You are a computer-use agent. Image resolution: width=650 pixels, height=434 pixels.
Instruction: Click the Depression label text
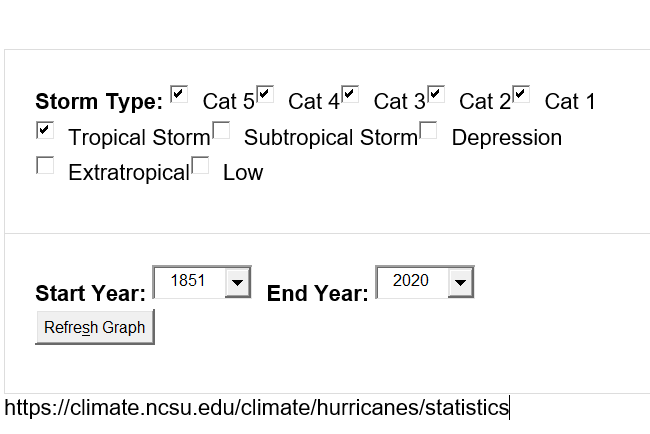coord(506,138)
